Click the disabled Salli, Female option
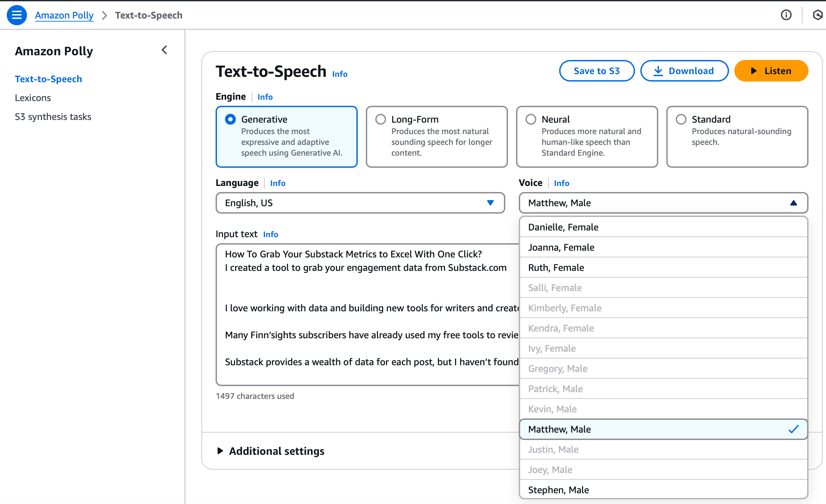This screenshot has width=826, height=504. pos(663,288)
